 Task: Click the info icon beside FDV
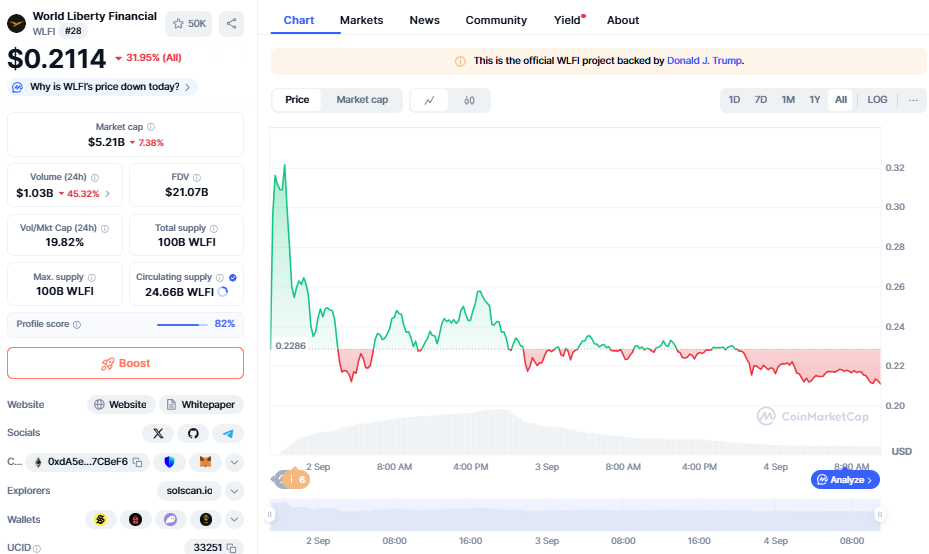point(197,177)
